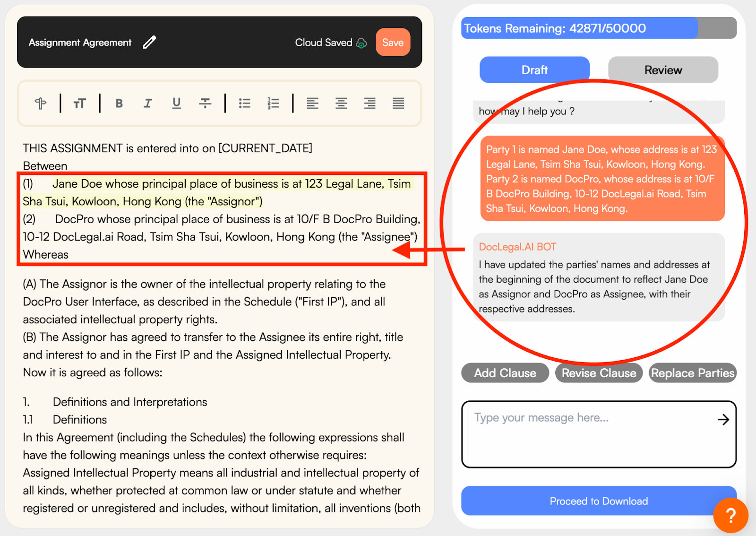Click the 'THIS ASSIGNMENT is entered into' line

coord(168,148)
